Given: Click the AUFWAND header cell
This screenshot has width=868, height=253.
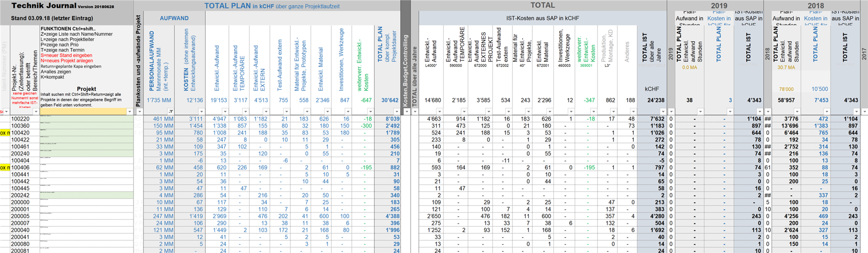Looking at the screenshot, I should 174,18.
